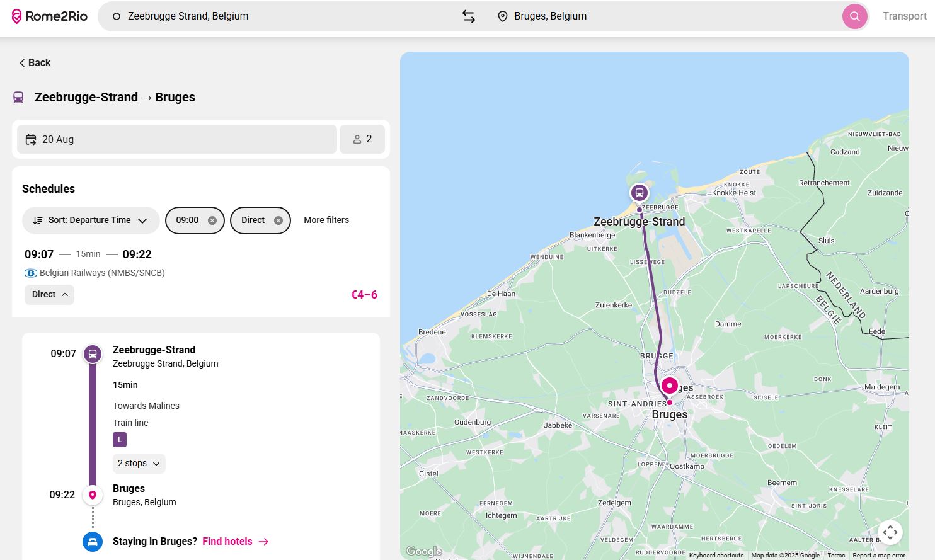Click the map recenter control button
Screen dimensions: 935x560
pos(890,532)
